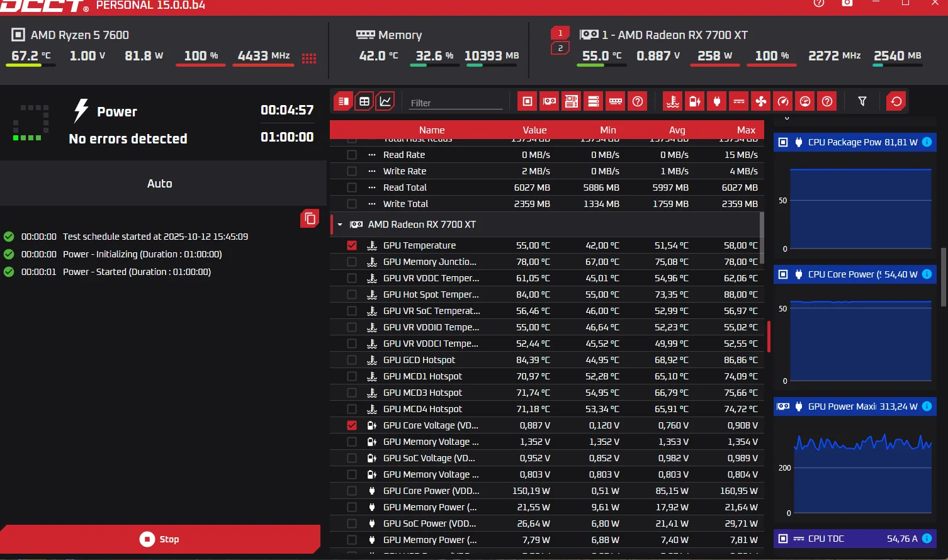
Task: Filter sensors by CPU chip icon
Action: click(528, 101)
